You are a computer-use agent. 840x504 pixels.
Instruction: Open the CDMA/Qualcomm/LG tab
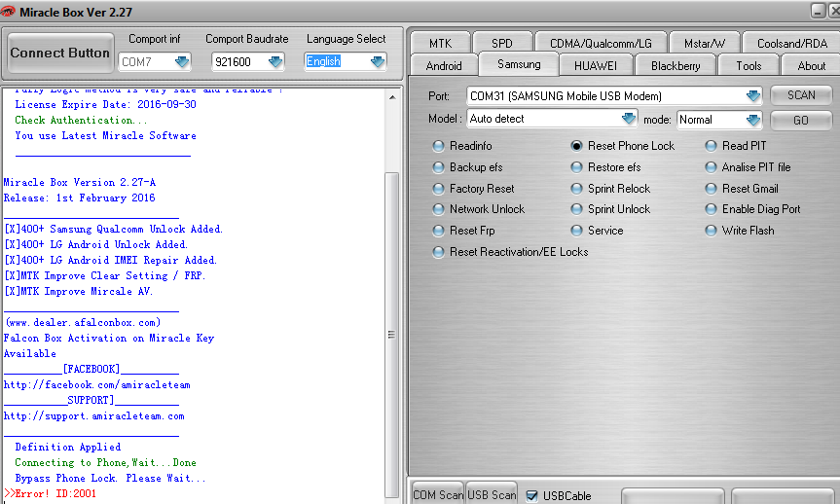(x=601, y=43)
